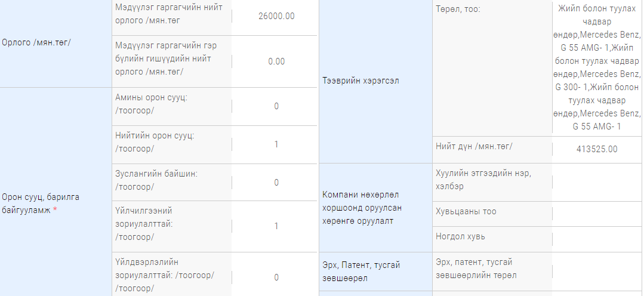
Task: Click the Орлого /мян.төг/ section header
Action: point(36,43)
